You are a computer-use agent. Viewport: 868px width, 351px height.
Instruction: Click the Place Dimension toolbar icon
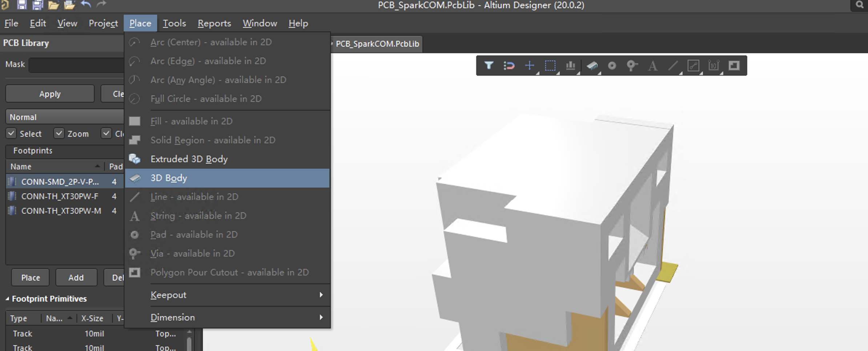pyautogui.click(x=714, y=66)
